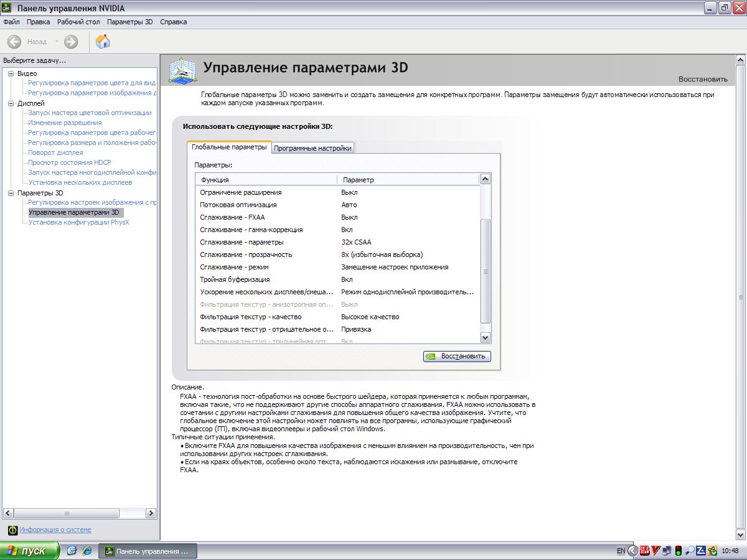Click the settings list scrollbar thumb

486,271
